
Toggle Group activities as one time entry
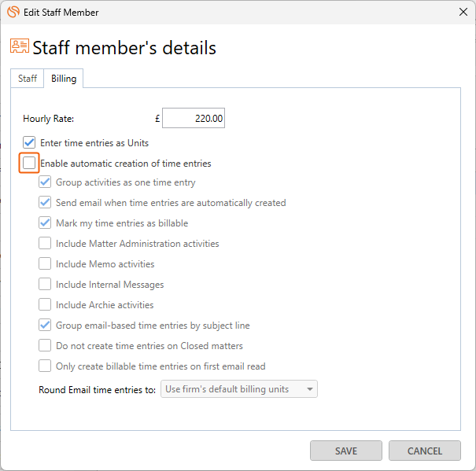click(x=45, y=182)
